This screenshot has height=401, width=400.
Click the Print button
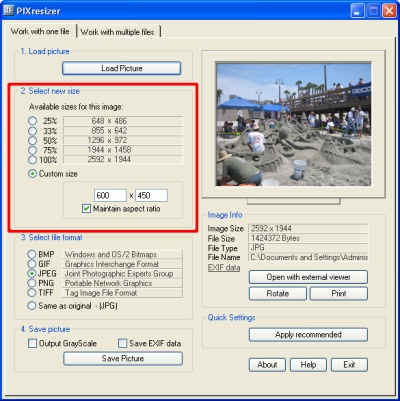pyautogui.click(x=339, y=294)
